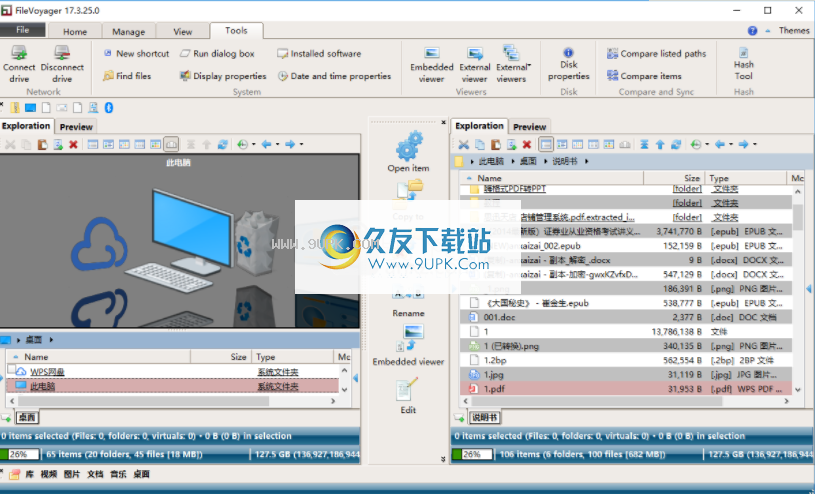Screen dimensions: 816x494
Task: Click the Bluetooth icon in the quick bar
Action: pyautogui.click(x=109, y=108)
